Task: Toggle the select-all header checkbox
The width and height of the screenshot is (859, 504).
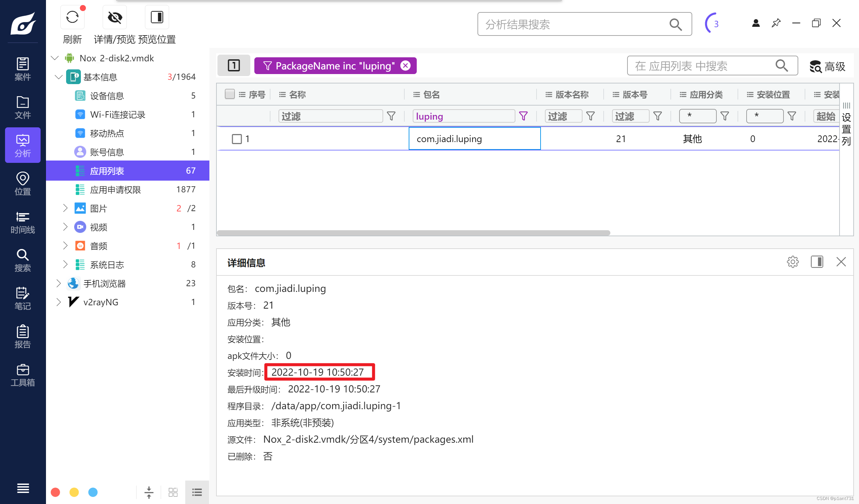Action: 230,94
